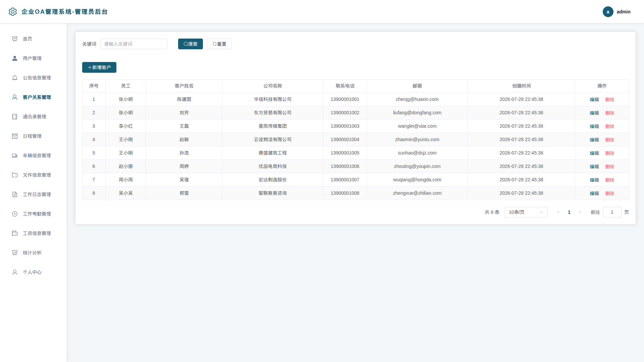Open the 日程管理 calendar icon
The width and height of the screenshot is (644, 362).
pyautogui.click(x=15, y=136)
